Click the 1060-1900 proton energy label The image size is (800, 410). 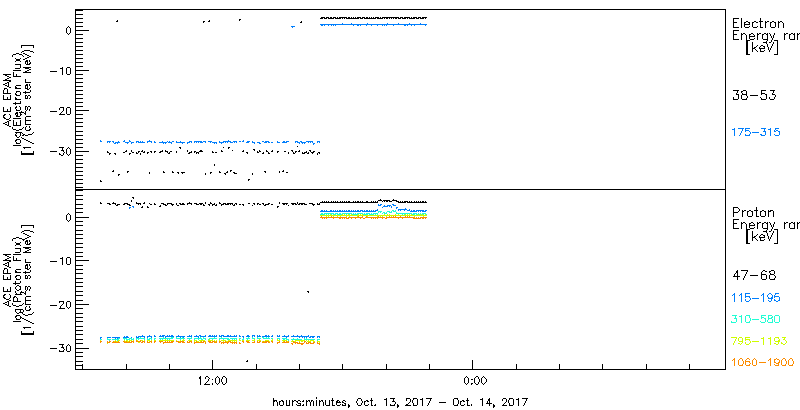pos(763,363)
